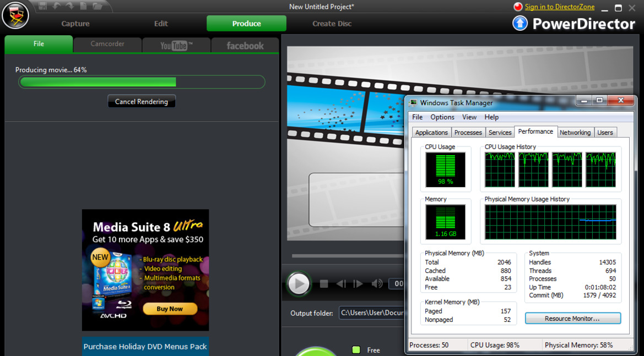Switch to the Applications tab in Task Manager
This screenshot has width=644, height=356.
click(431, 133)
